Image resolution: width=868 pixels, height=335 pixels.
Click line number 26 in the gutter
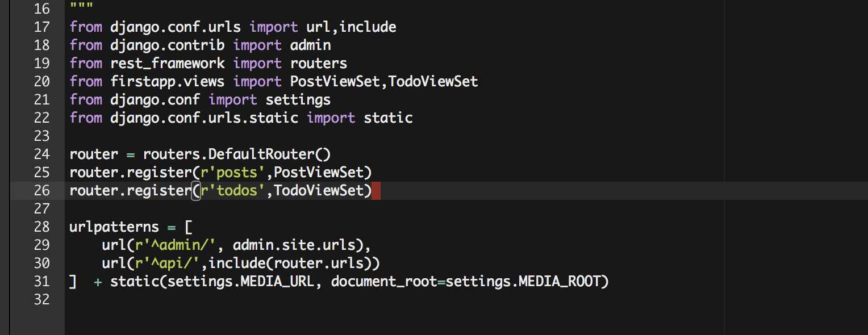(42, 190)
